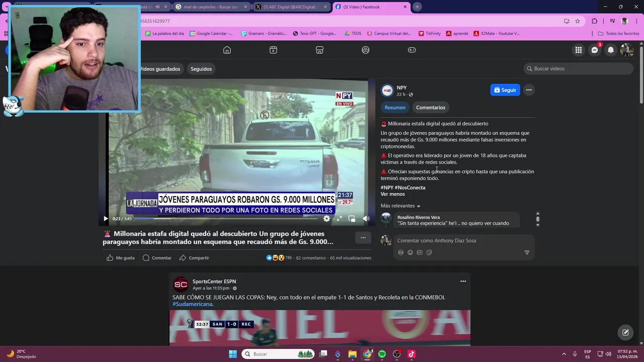Open SportsCenter ESPN page link
Image resolution: width=644 pixels, height=362 pixels.
tap(214, 282)
